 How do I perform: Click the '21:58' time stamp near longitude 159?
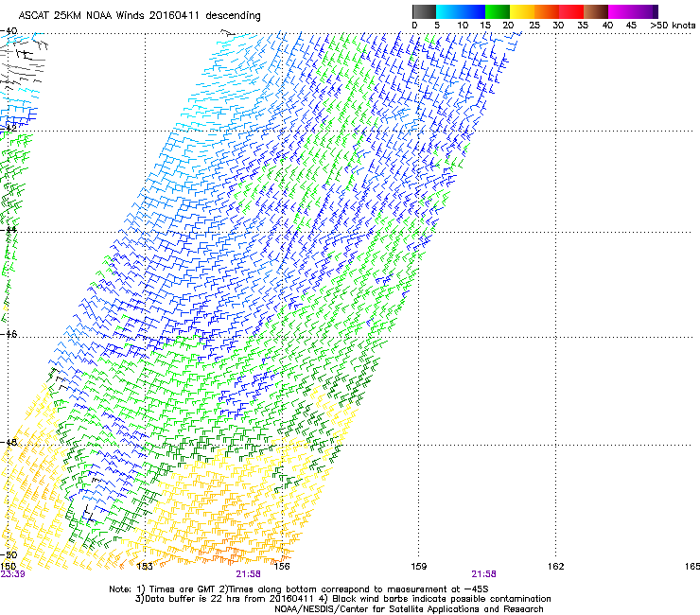tap(484, 574)
